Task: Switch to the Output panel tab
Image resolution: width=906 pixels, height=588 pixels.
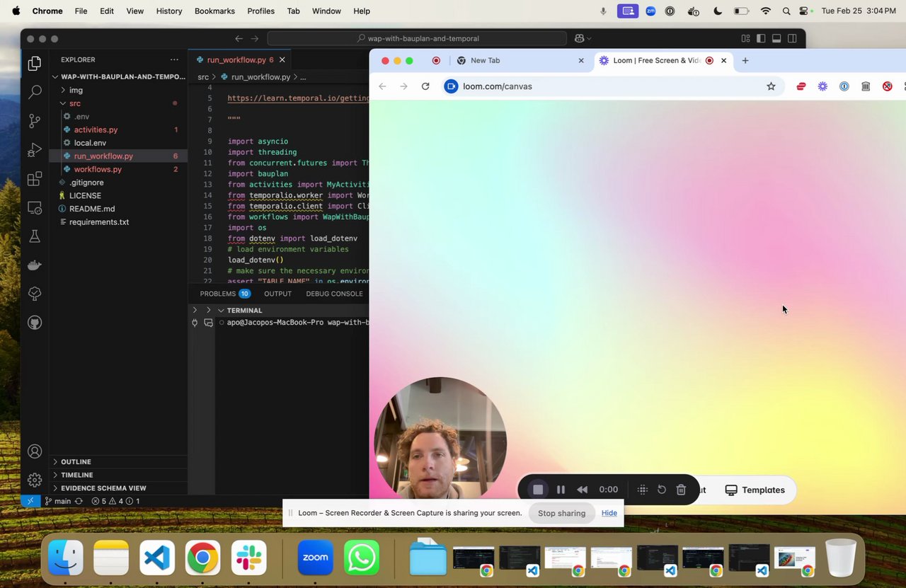Action: tap(277, 294)
